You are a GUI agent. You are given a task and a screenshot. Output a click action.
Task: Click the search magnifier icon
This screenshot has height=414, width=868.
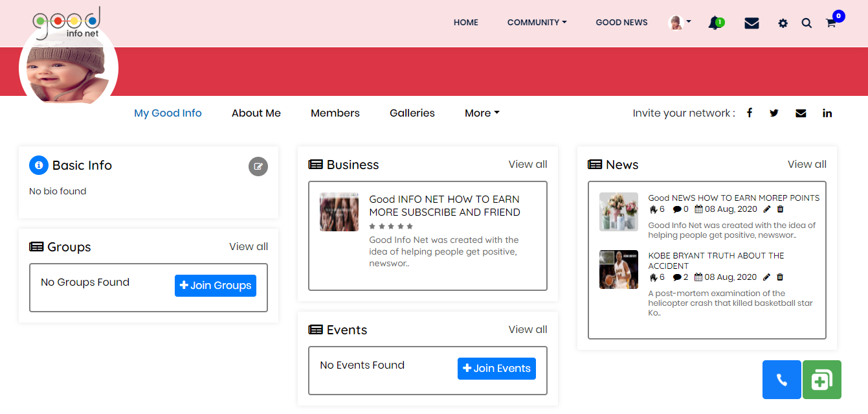click(807, 23)
